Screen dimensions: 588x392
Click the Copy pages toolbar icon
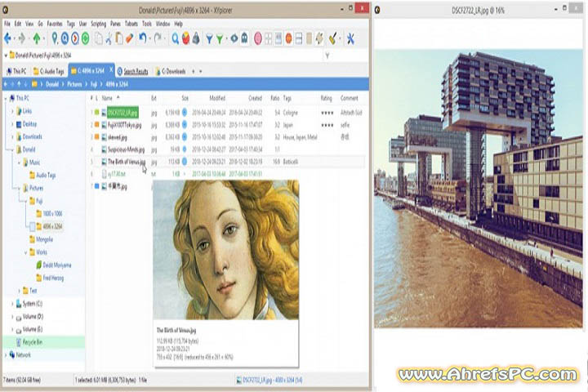click(x=98, y=38)
